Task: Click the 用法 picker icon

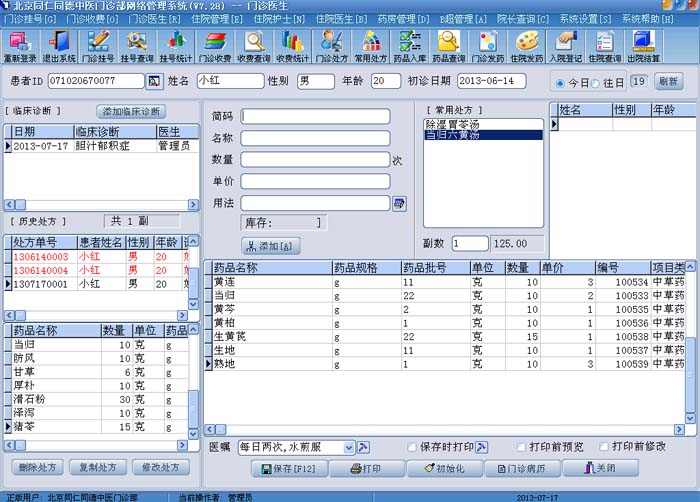Action: click(x=399, y=204)
